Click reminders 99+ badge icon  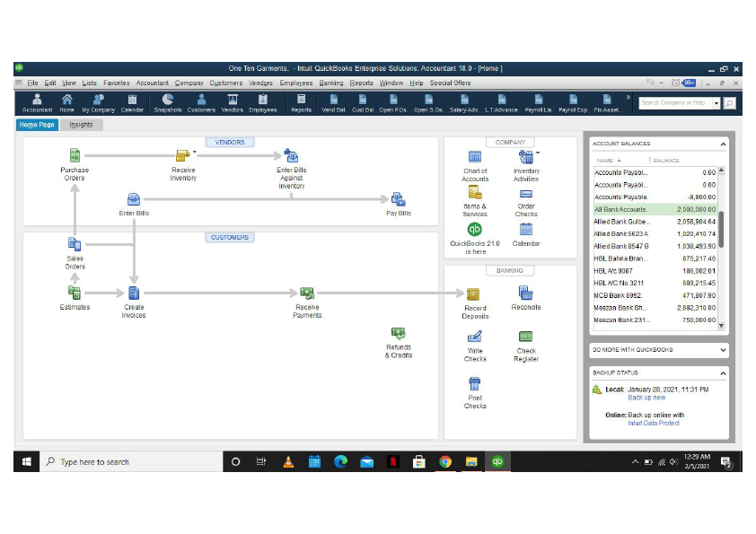point(689,83)
